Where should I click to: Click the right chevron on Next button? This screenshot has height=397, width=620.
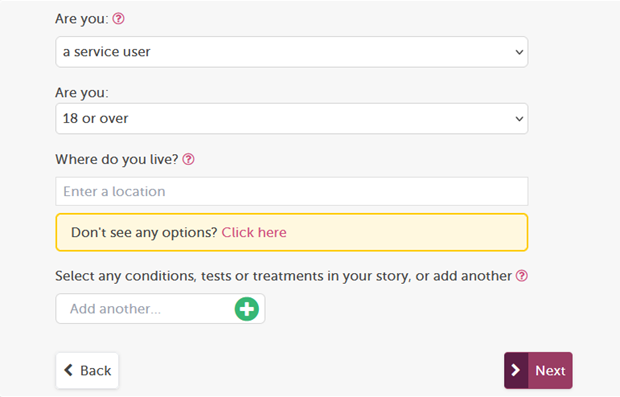tap(516, 370)
